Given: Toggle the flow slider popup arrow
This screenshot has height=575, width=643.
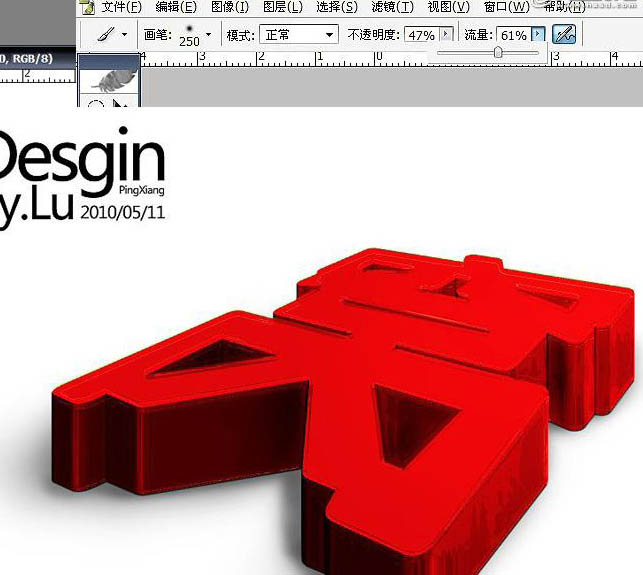Looking at the screenshot, I should (539, 35).
